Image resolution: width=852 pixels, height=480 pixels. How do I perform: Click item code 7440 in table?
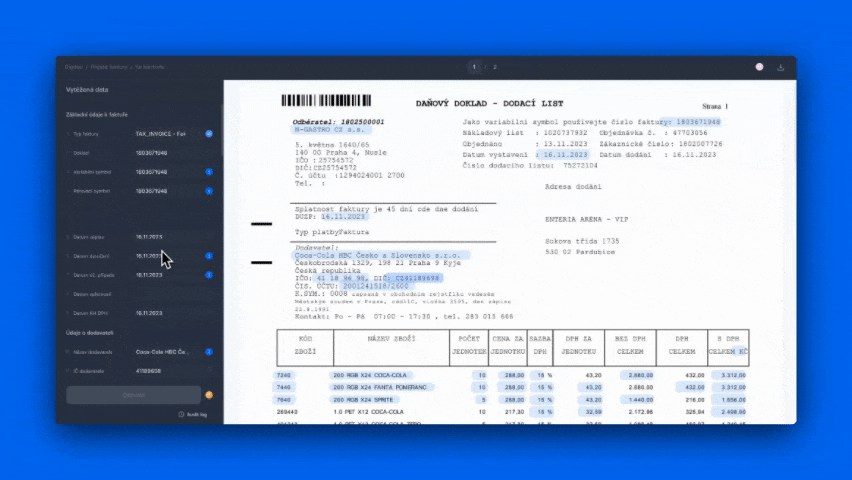pos(284,387)
